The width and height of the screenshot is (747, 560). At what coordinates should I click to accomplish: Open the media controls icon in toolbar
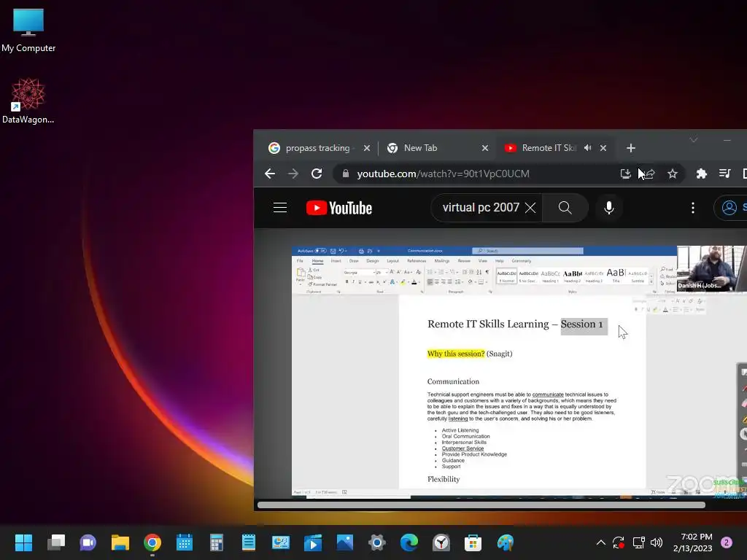[724, 174]
